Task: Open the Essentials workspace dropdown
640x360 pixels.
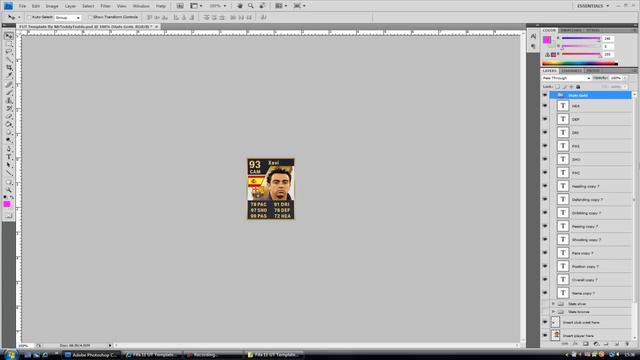Action: coord(593,6)
